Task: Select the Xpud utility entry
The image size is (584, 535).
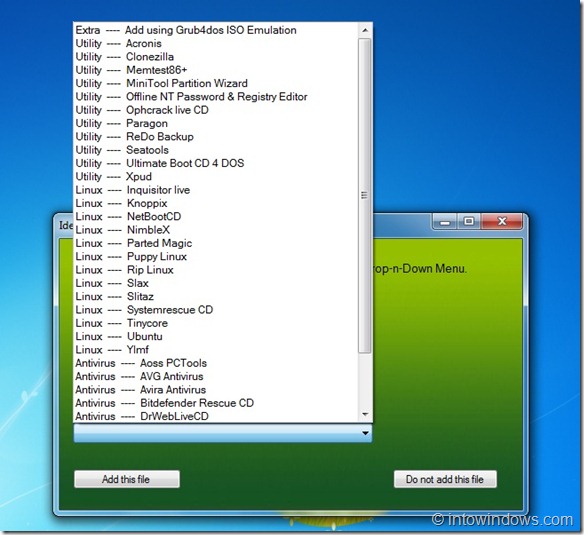Action: tap(216, 177)
